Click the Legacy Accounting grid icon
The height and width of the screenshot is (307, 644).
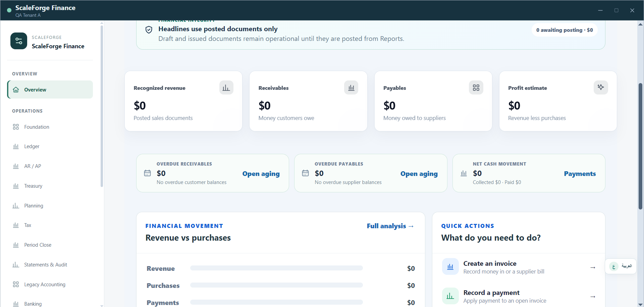[16, 285]
